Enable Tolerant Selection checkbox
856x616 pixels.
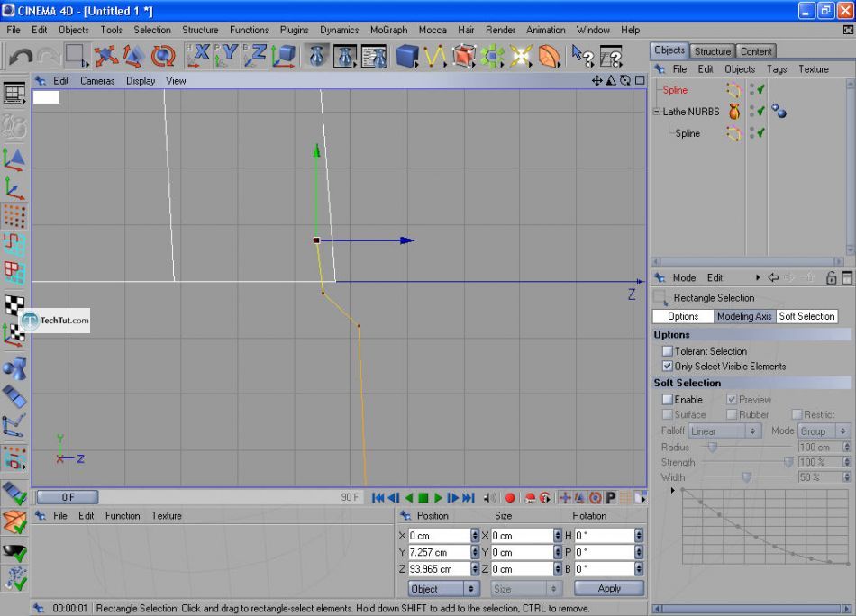(667, 351)
